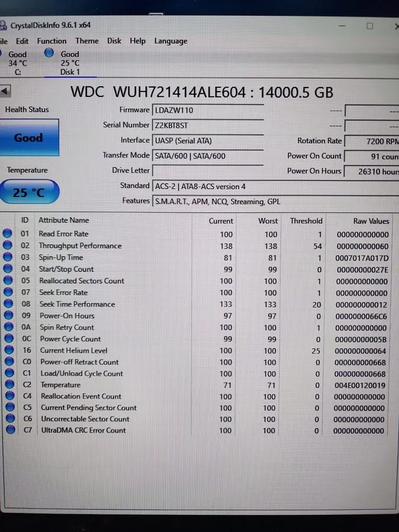Click the Serial Number field Z2KBT8ST

(x=207, y=125)
